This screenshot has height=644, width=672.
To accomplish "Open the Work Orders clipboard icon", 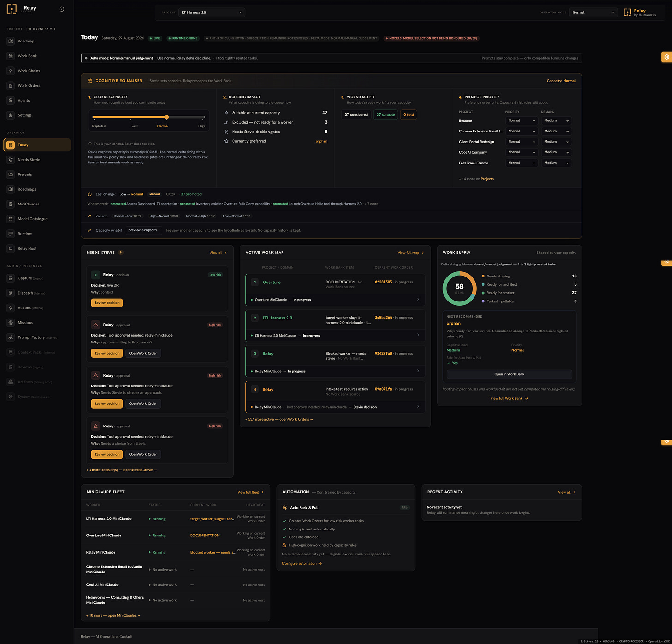I will [x=11, y=85].
